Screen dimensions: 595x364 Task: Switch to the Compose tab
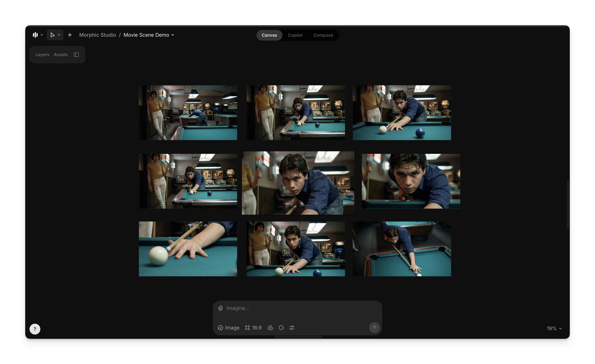pos(323,35)
